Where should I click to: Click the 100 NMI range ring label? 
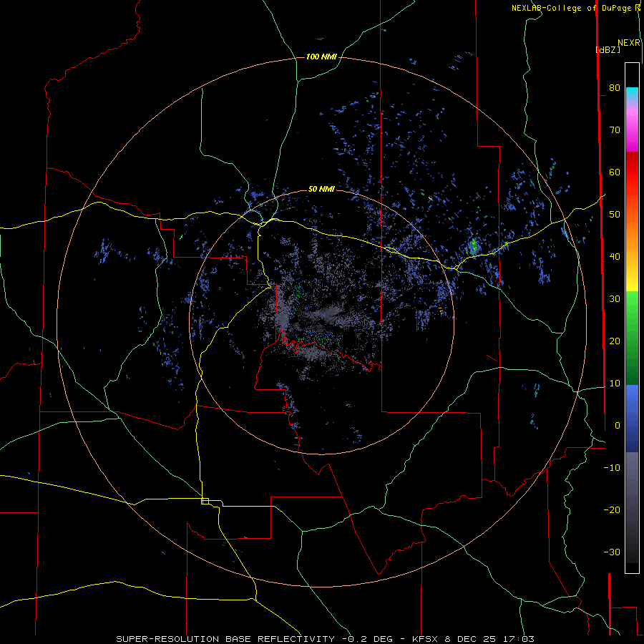(x=321, y=57)
